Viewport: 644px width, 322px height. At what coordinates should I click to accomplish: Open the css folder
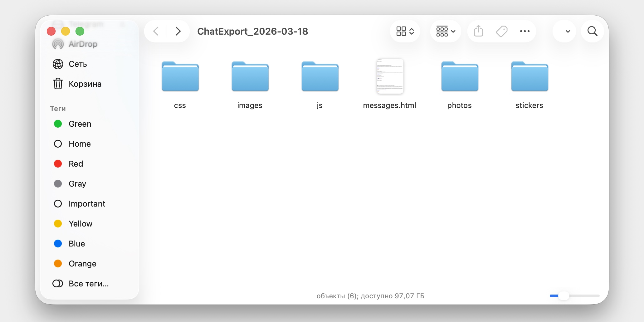(x=180, y=77)
